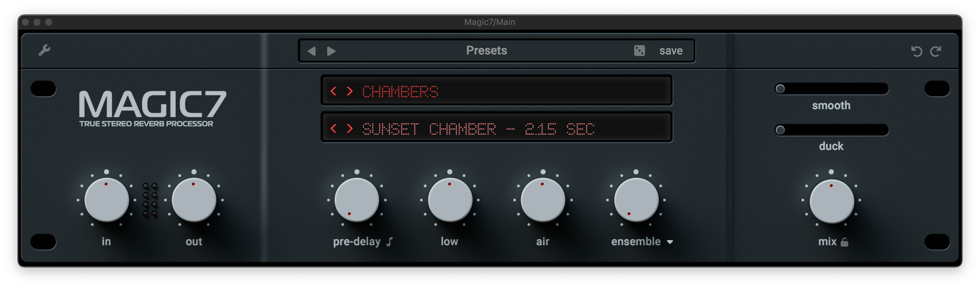Click the 'mix' label text
980x288 pixels.
(827, 242)
